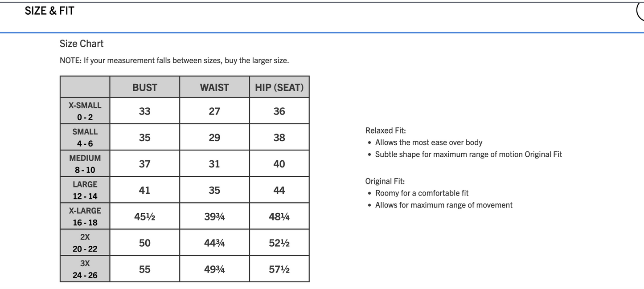This screenshot has height=289, width=644.
Task: Select the HIP (SEAT) column header
Action: tap(279, 87)
